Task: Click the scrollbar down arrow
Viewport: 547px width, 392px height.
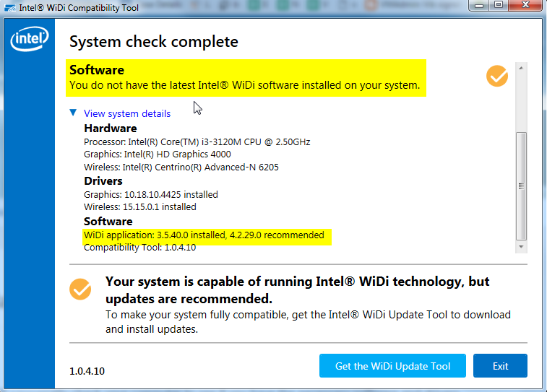Action: click(x=521, y=247)
